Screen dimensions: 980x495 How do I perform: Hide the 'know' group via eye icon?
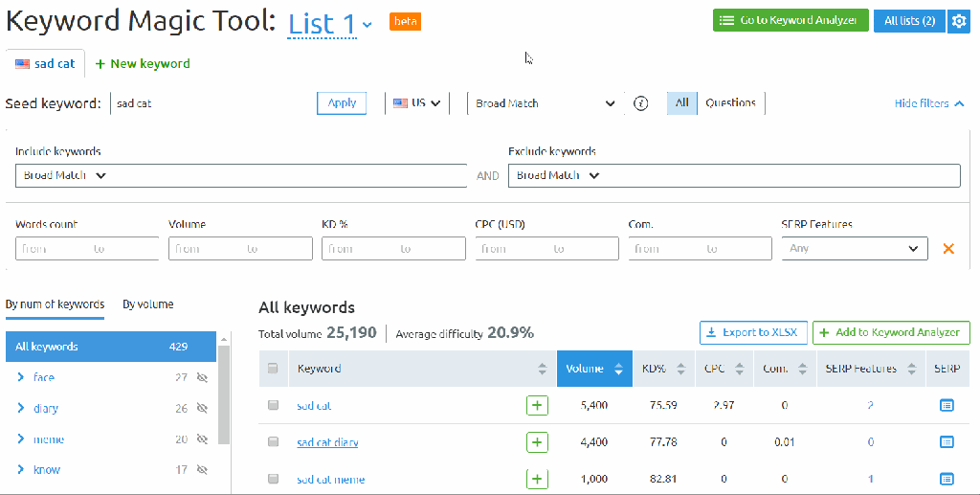coord(202,469)
